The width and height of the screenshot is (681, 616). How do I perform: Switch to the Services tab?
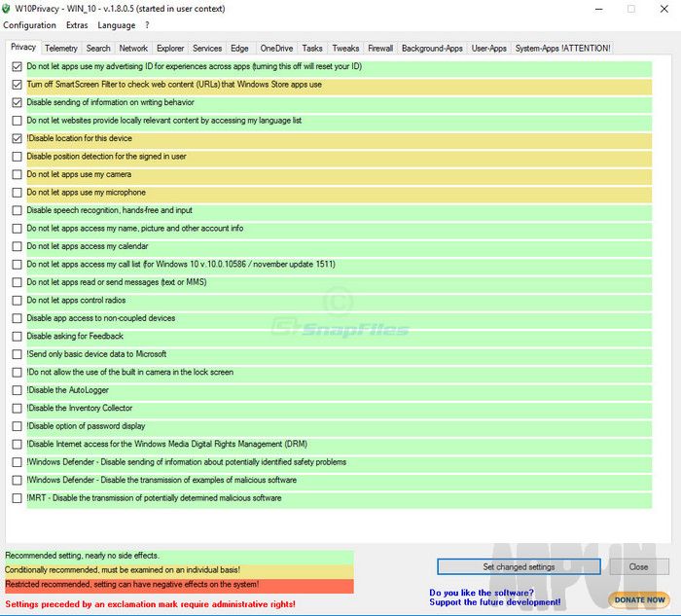click(207, 49)
